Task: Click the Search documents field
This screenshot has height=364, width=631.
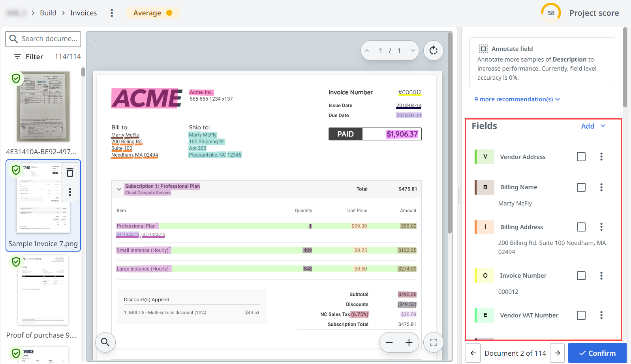Action: pyautogui.click(x=43, y=39)
